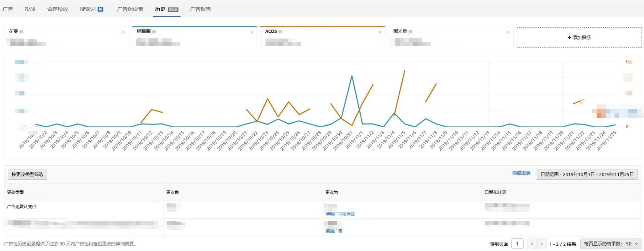Go to the 广告报告 tab

tap(200, 9)
